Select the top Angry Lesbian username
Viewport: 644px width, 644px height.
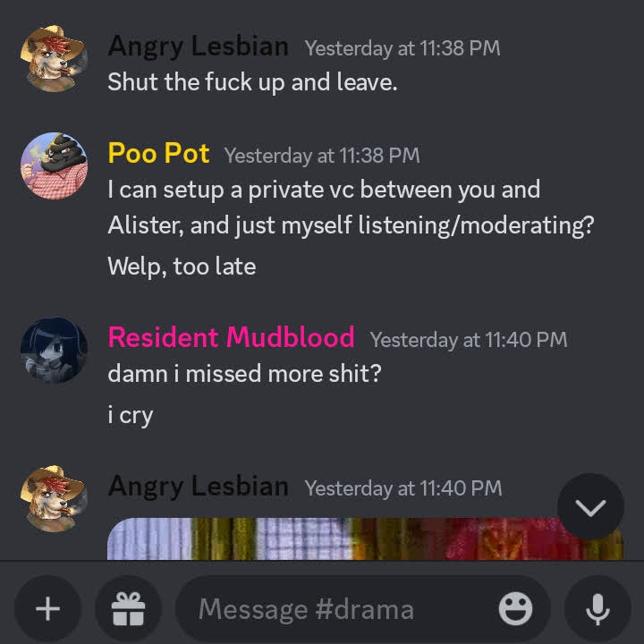coord(199,46)
